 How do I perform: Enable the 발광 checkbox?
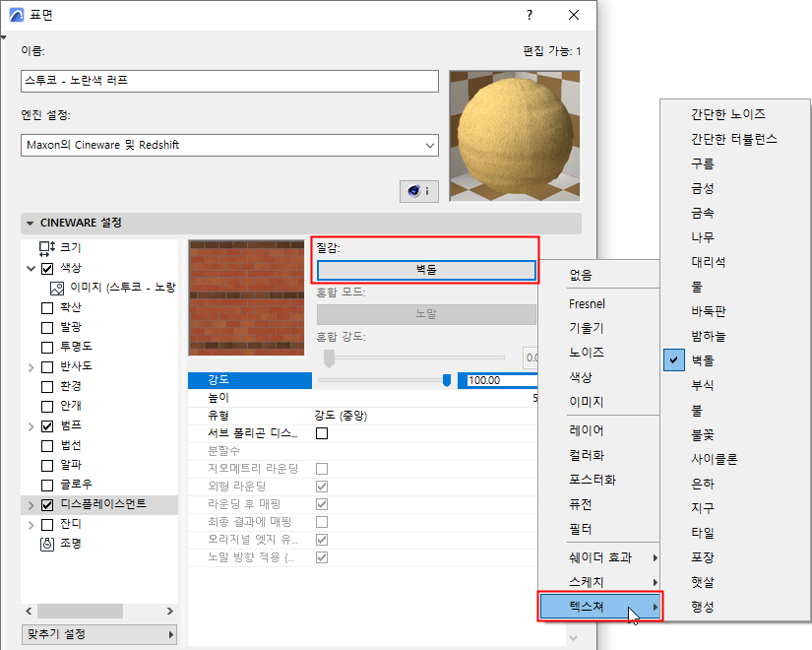(x=47, y=328)
